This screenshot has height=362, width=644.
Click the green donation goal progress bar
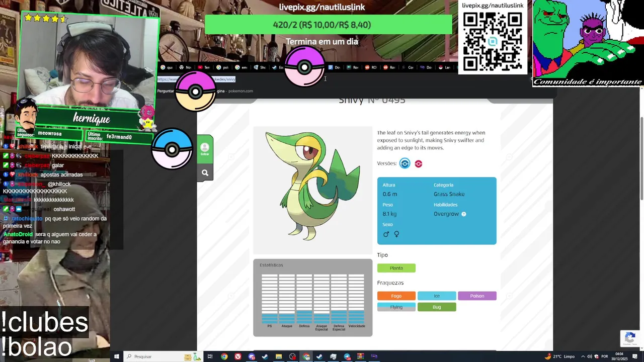click(329, 25)
